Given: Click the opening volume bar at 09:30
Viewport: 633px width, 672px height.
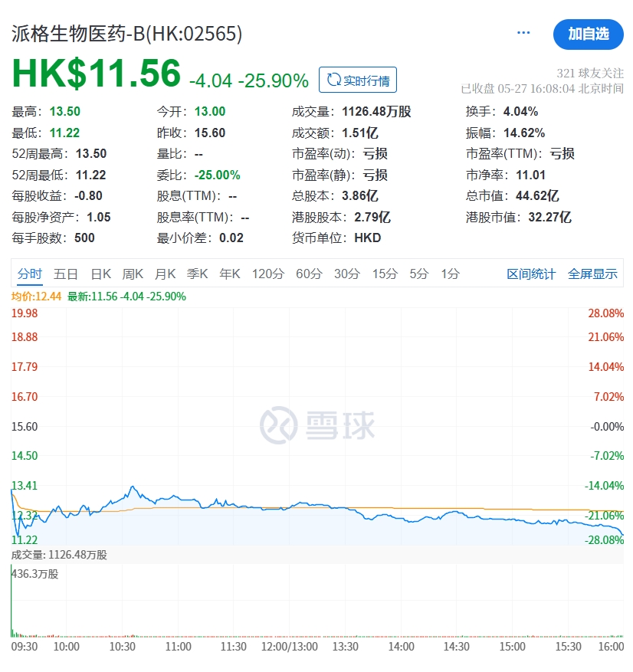Looking at the screenshot, I should click(11, 602).
